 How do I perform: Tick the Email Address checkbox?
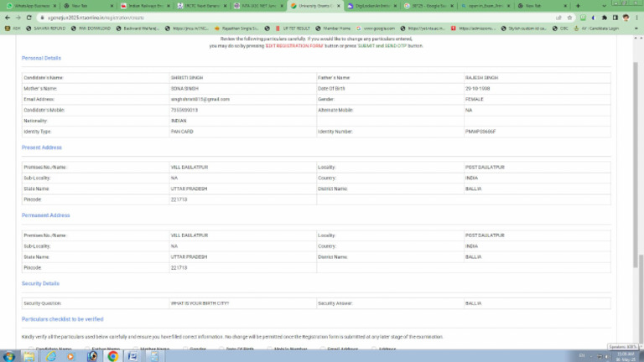click(x=322, y=349)
